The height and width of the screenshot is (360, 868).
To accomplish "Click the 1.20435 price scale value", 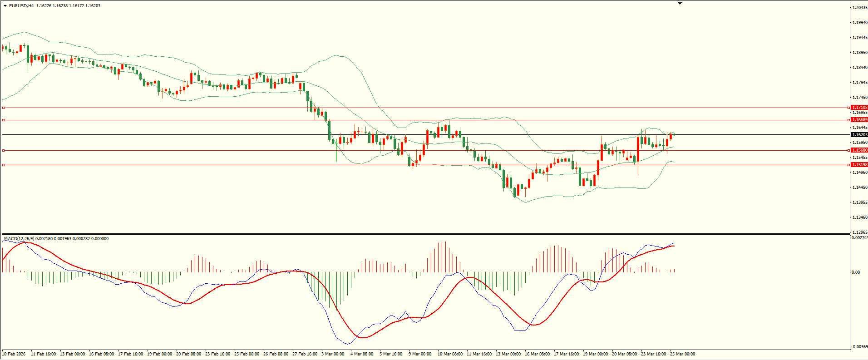I will [860, 8].
